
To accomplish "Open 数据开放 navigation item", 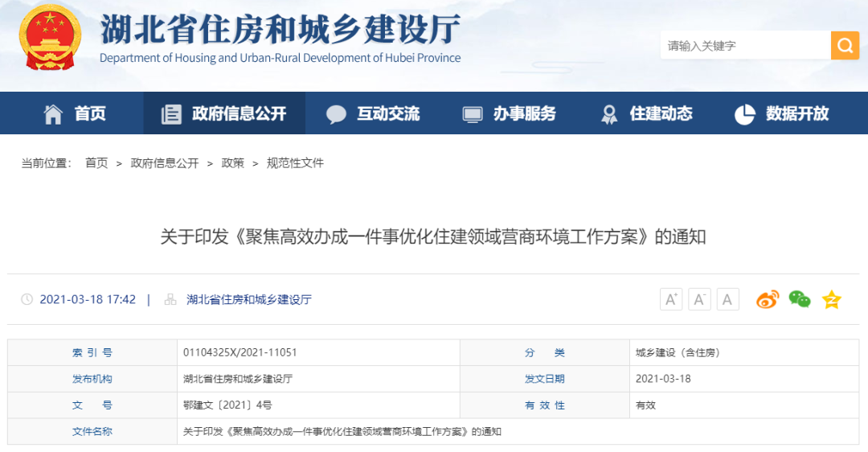I will [782, 114].
